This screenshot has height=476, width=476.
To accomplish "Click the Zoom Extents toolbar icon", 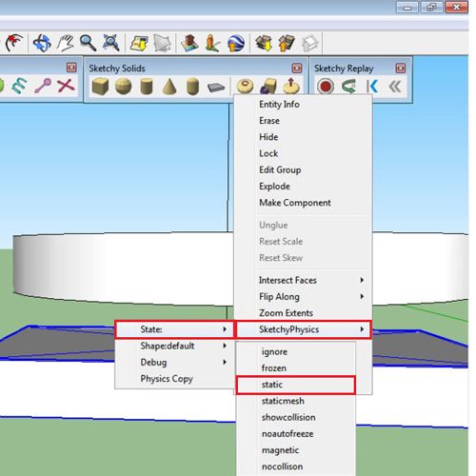I will pos(111,43).
